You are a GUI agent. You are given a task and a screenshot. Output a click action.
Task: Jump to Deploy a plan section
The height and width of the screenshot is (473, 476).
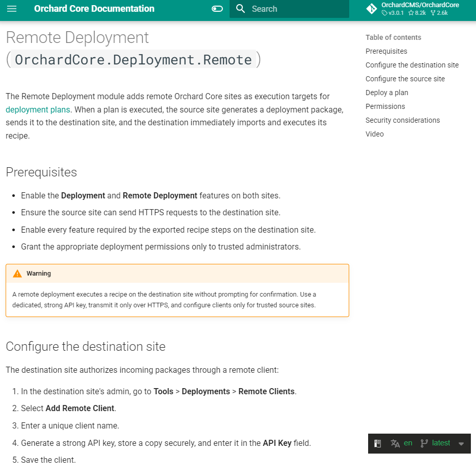pyautogui.click(x=387, y=93)
